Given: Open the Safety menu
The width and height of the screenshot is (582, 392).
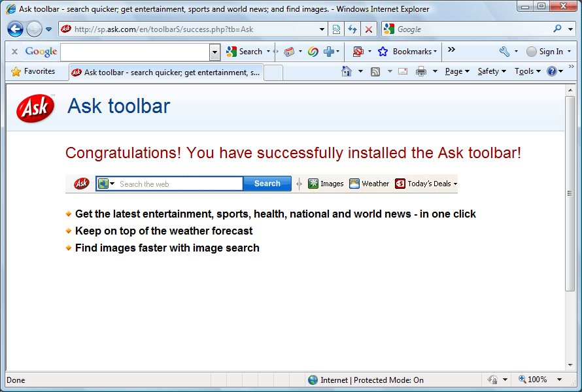Looking at the screenshot, I should (492, 71).
